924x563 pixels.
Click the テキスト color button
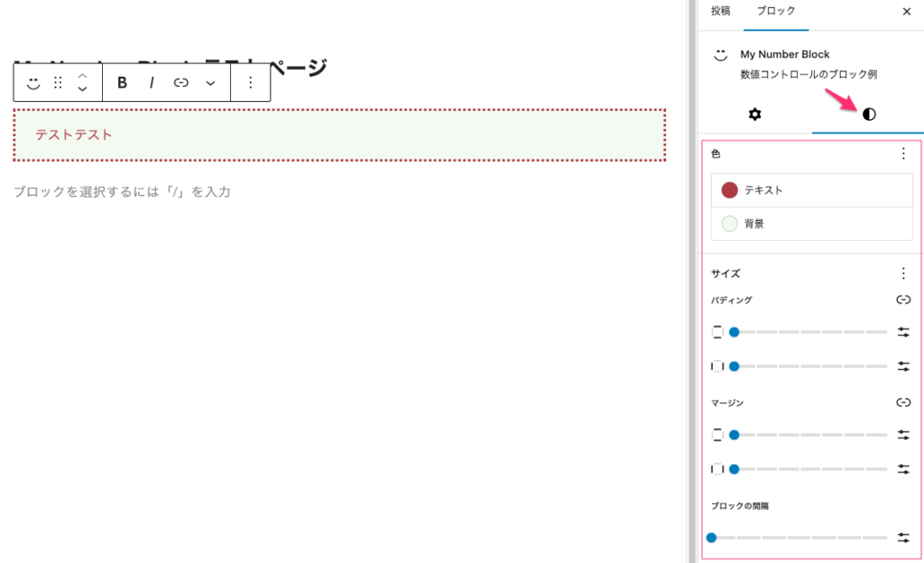[812, 190]
